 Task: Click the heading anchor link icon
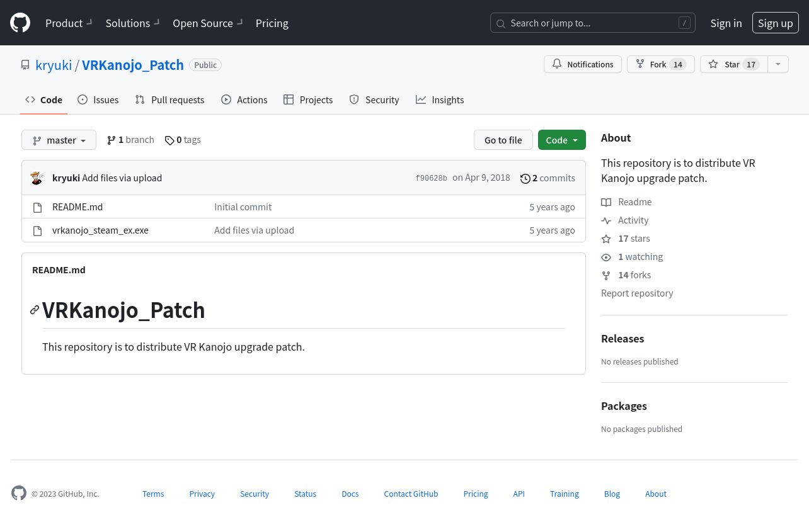[35, 310]
